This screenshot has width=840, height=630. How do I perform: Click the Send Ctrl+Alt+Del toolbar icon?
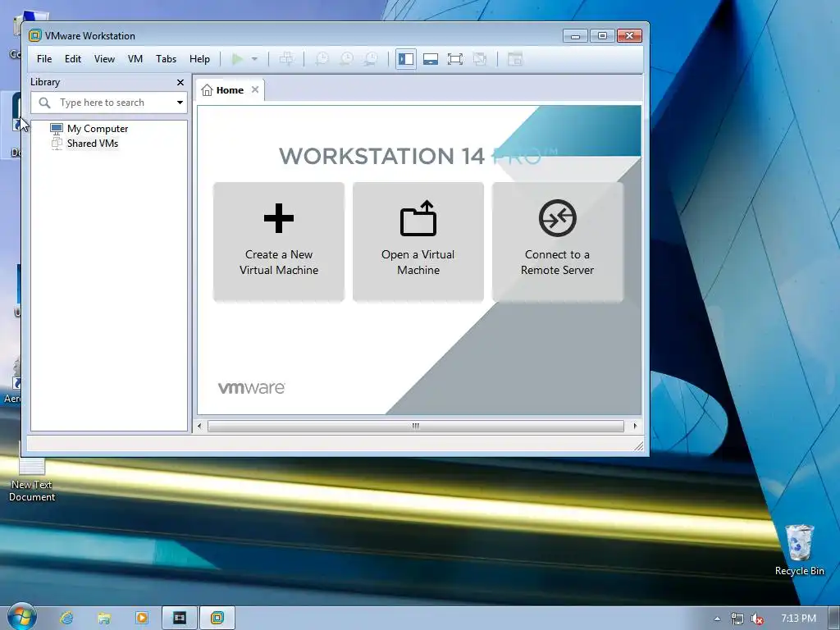tap(286, 59)
